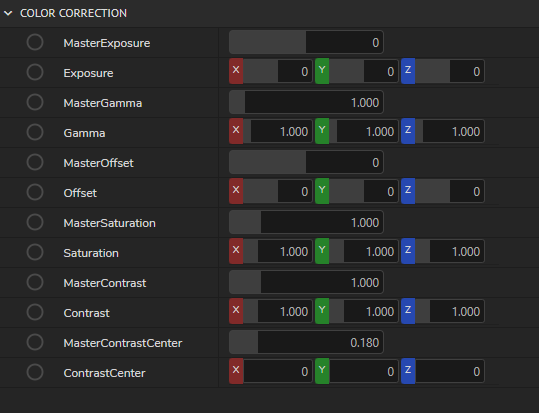This screenshot has height=413, width=539.
Task: Click the red X icon for Gamma
Action: (236, 131)
